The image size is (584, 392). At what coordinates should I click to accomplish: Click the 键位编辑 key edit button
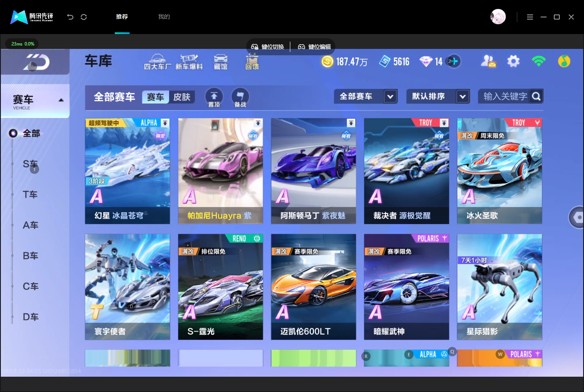[314, 47]
